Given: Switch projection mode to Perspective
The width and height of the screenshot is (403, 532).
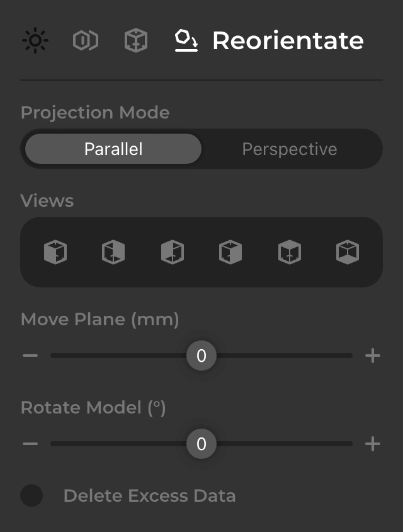Looking at the screenshot, I should tap(289, 149).
